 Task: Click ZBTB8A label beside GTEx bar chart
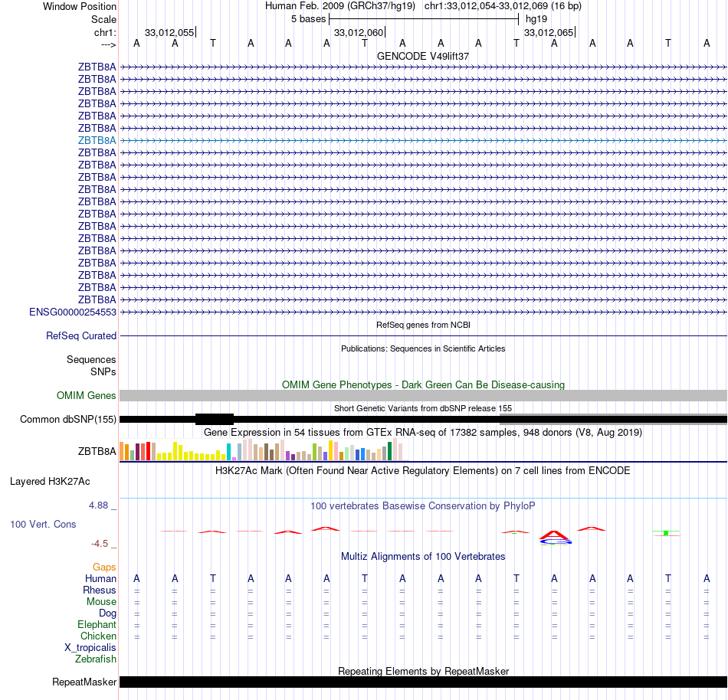point(97,451)
